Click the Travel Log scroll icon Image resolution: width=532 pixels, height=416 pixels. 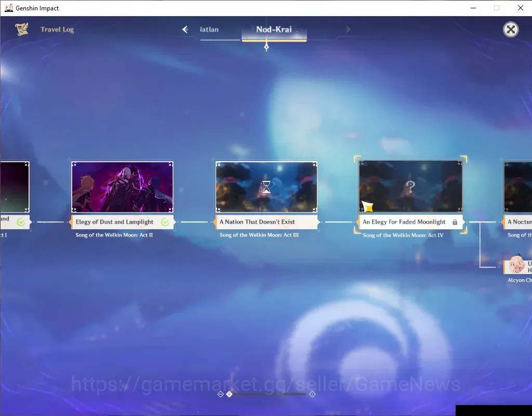coord(22,29)
